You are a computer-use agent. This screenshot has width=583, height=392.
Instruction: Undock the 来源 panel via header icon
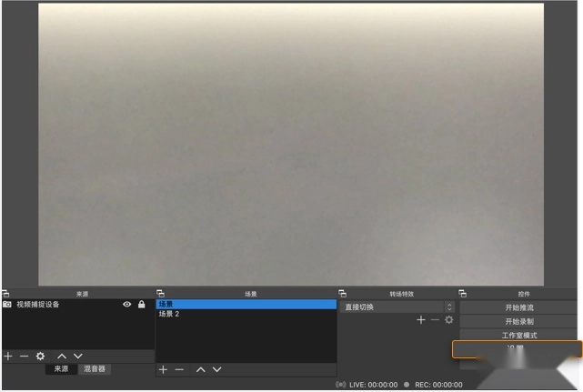click(5, 294)
